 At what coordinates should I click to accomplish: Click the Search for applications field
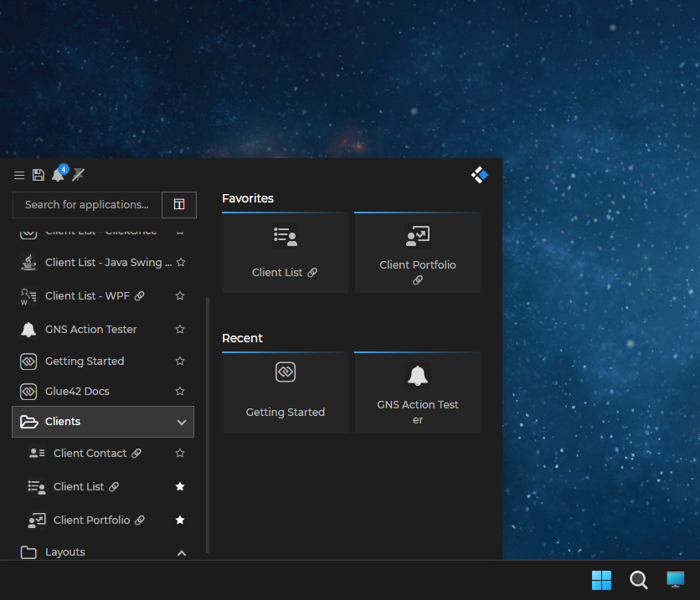click(x=87, y=204)
